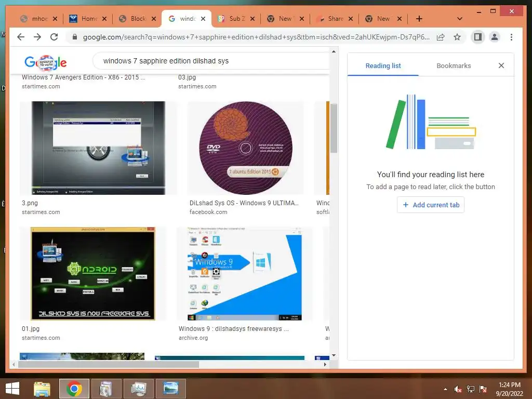This screenshot has height=399, width=532.
Task: Show hidden system tray icons
Action: coord(445,389)
